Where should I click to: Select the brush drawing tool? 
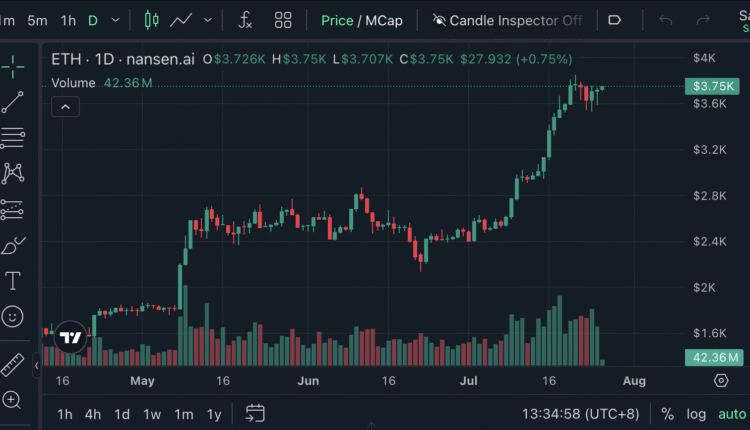point(13,245)
